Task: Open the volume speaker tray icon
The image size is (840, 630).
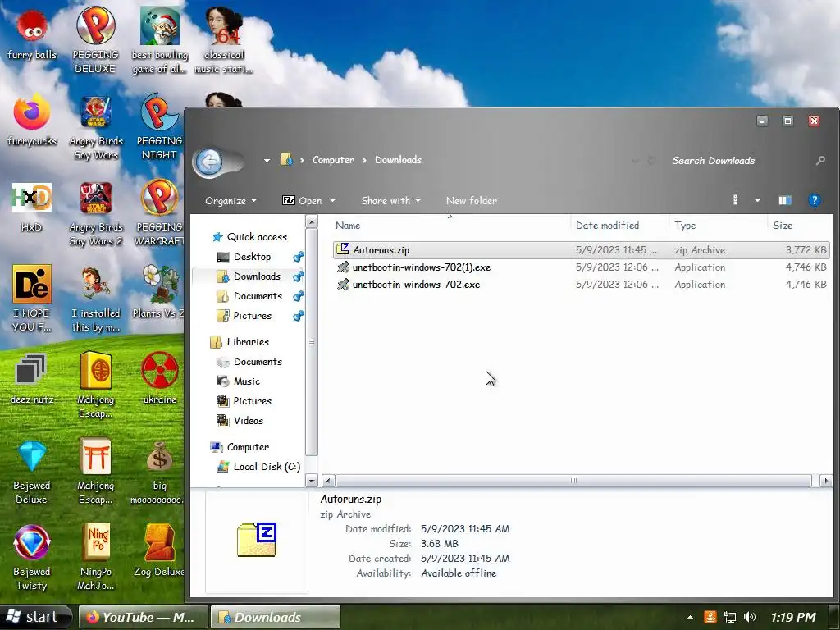Action: click(750, 617)
